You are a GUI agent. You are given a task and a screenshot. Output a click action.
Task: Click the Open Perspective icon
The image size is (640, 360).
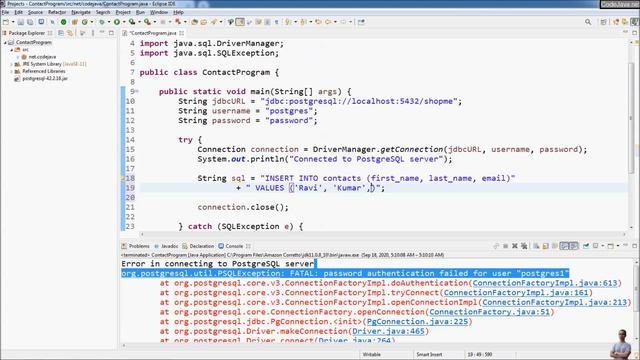[x=603, y=22]
